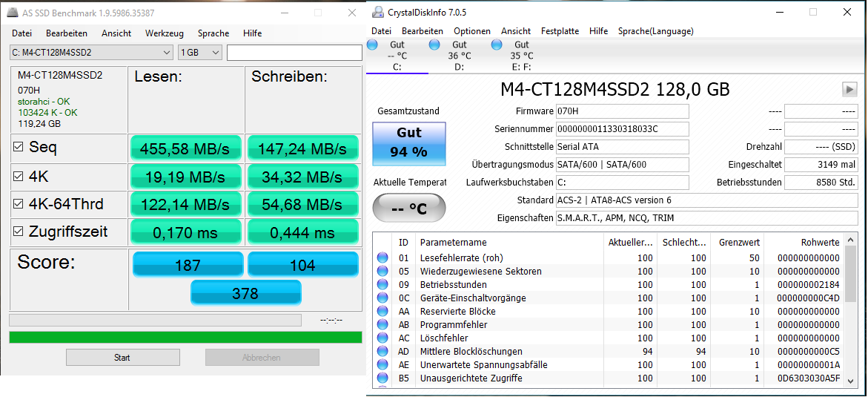Select the C: drive status orb
Image resolution: width=868 pixels, height=397 pixels.
[x=372, y=45]
